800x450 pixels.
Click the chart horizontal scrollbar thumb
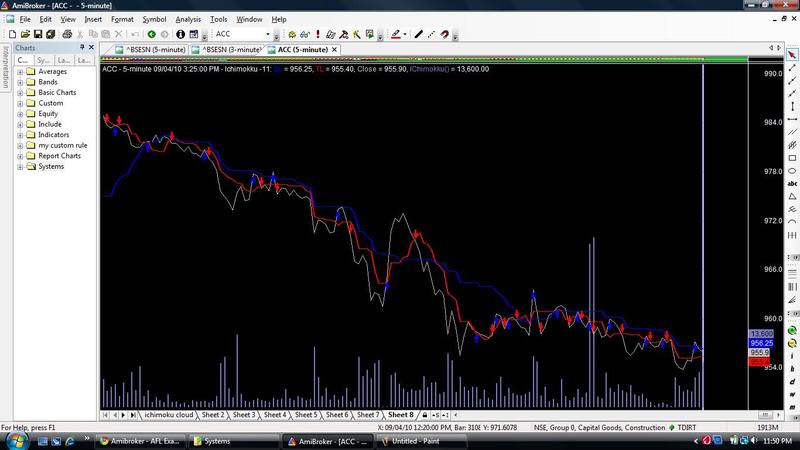(x=764, y=415)
